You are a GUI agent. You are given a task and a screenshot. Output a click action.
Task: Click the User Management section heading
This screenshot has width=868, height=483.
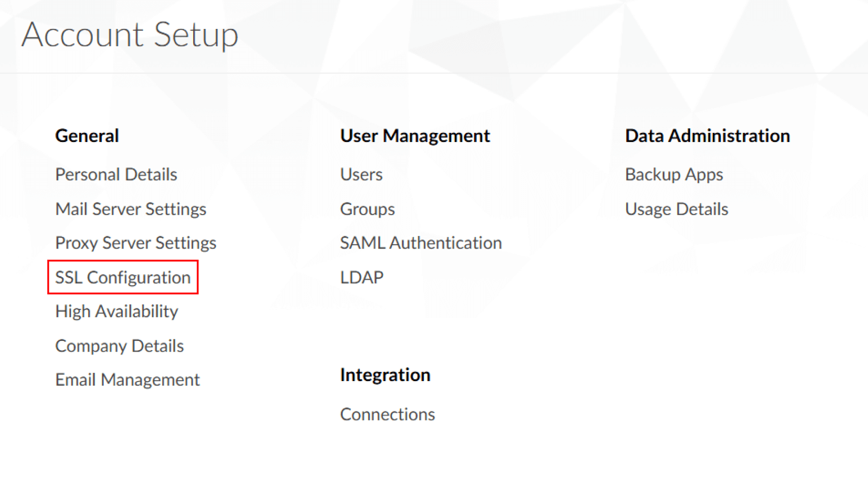(415, 136)
